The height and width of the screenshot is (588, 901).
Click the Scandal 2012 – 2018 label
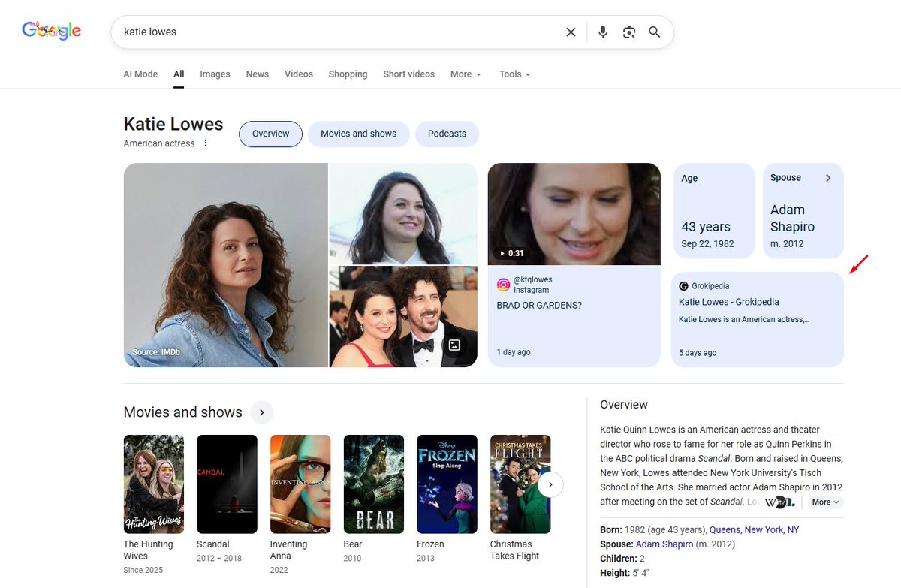click(x=220, y=551)
